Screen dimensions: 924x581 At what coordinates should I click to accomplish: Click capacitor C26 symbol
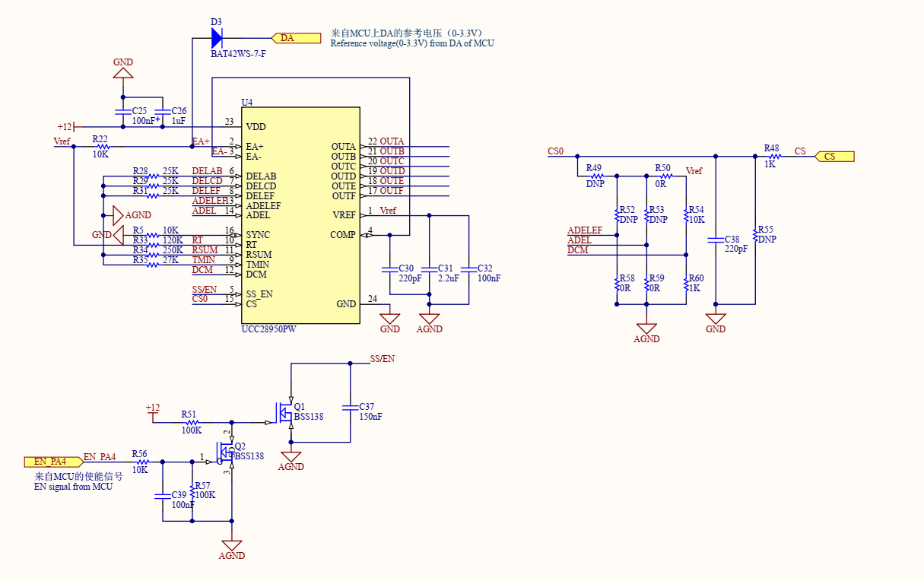tap(162, 113)
